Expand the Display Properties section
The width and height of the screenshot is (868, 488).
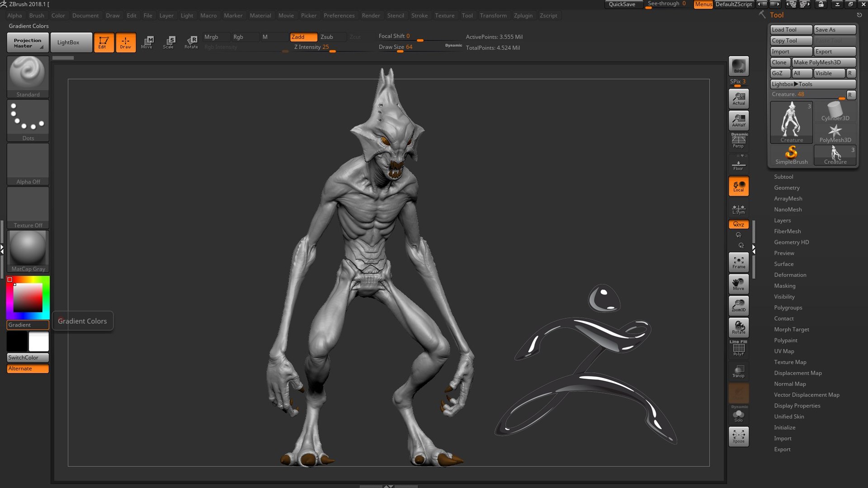click(x=797, y=406)
